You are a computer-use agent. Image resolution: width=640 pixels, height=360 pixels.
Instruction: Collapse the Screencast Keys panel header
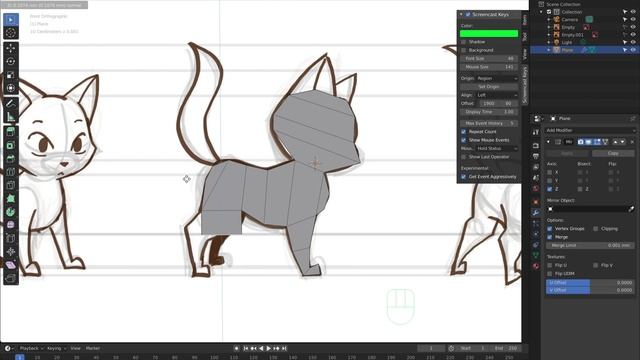coord(461,14)
